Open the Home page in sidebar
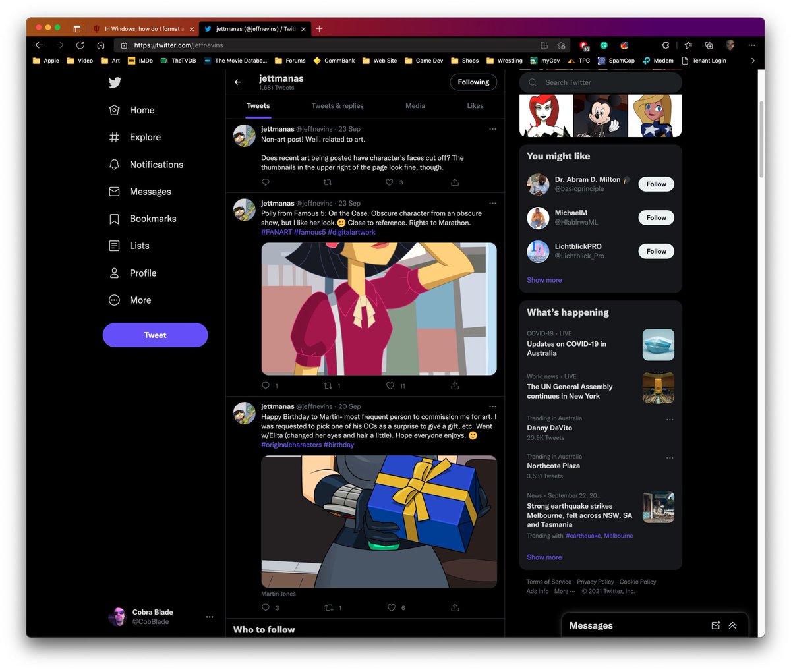The width and height of the screenshot is (791, 672). tap(132, 110)
